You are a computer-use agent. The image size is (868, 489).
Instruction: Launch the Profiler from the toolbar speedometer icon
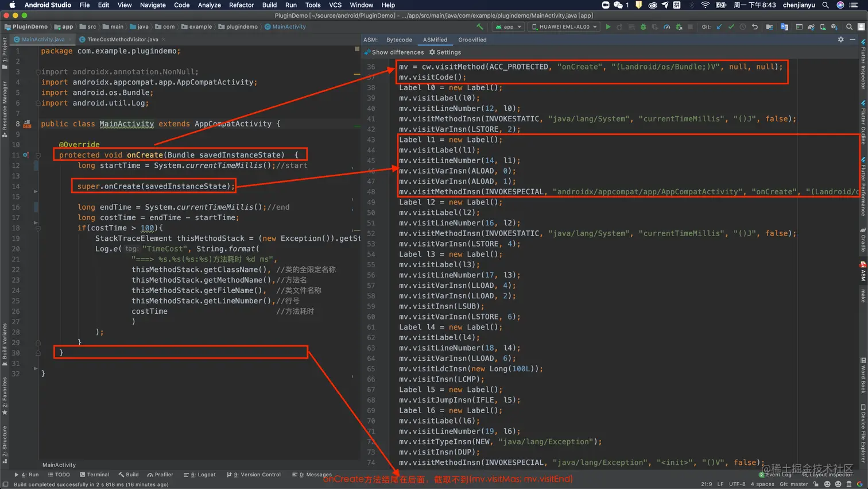tap(667, 26)
